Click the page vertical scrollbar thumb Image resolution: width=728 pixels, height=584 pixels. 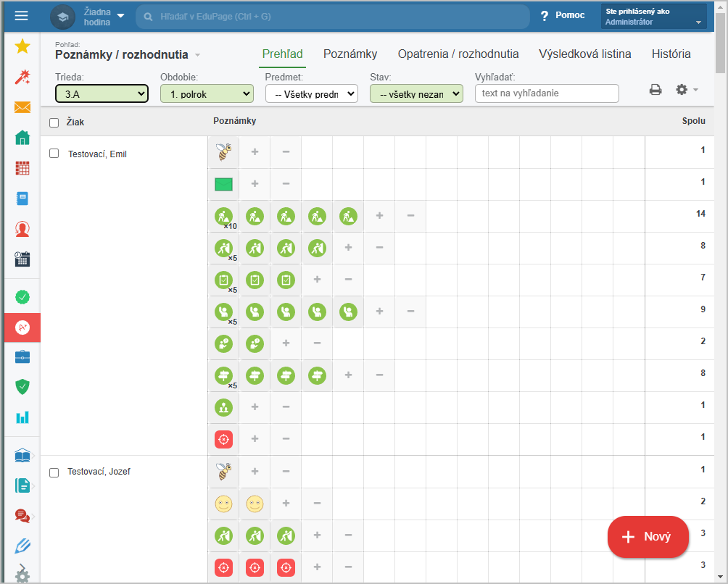pyautogui.click(x=720, y=44)
